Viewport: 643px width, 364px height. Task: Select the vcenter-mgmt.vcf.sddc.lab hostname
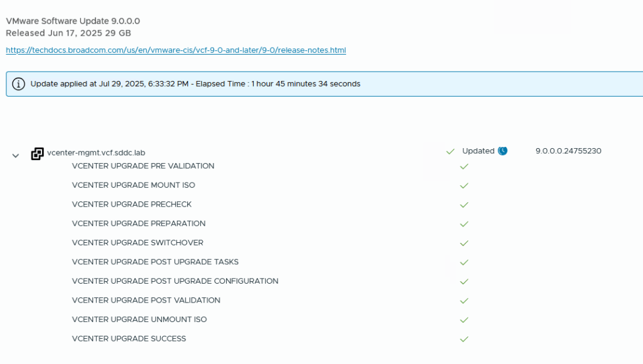pyautogui.click(x=96, y=153)
